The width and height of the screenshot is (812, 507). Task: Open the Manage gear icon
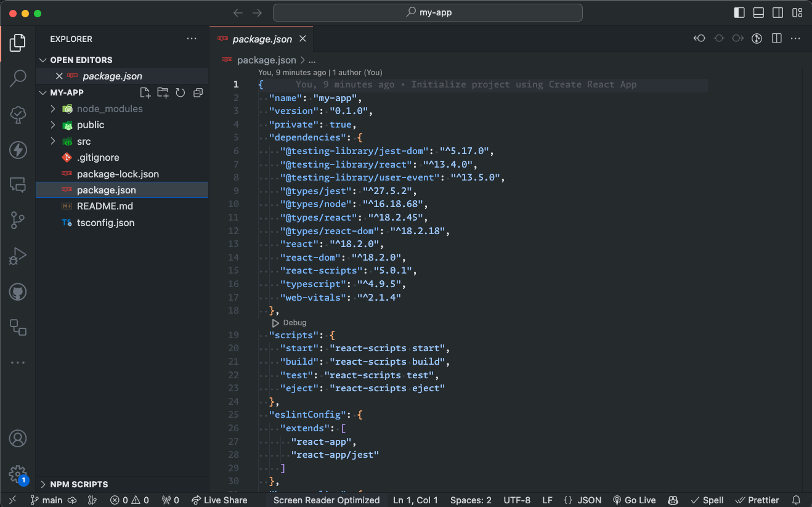(18, 474)
